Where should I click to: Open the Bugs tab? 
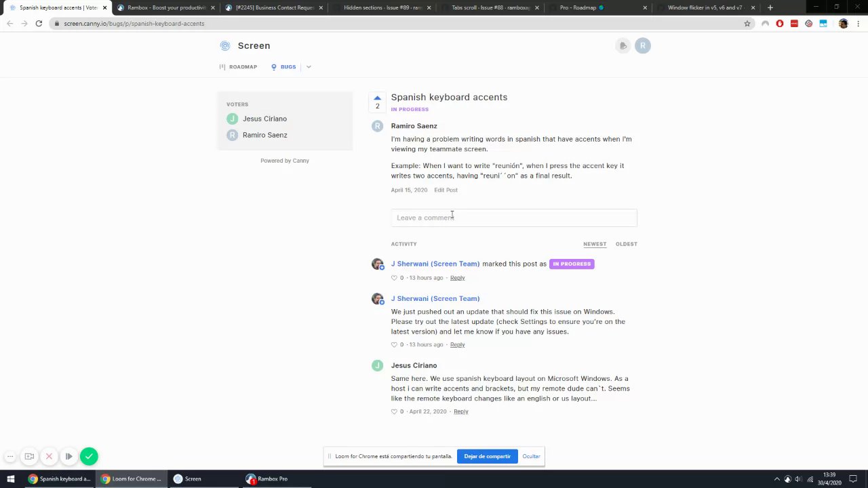pyautogui.click(x=283, y=67)
